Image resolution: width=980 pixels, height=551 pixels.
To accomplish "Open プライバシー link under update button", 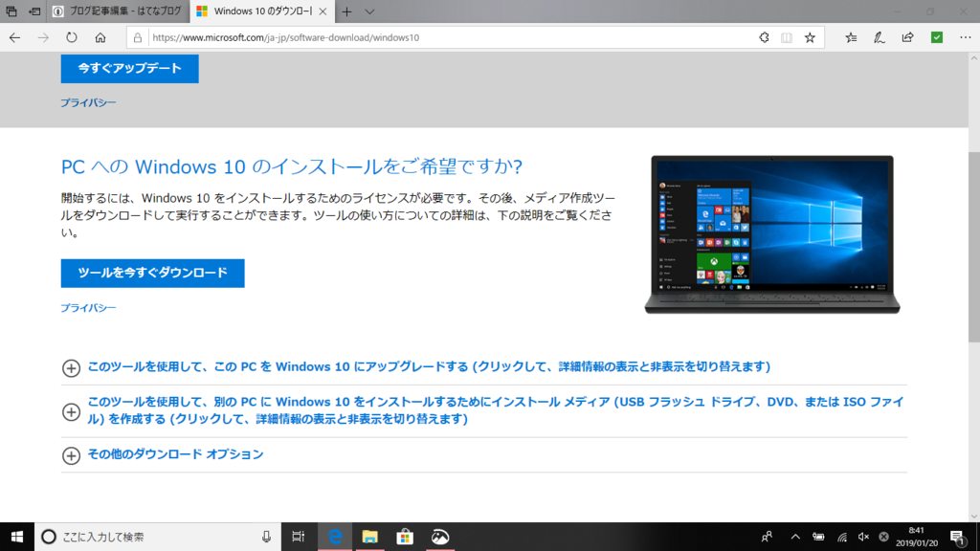I will point(88,102).
